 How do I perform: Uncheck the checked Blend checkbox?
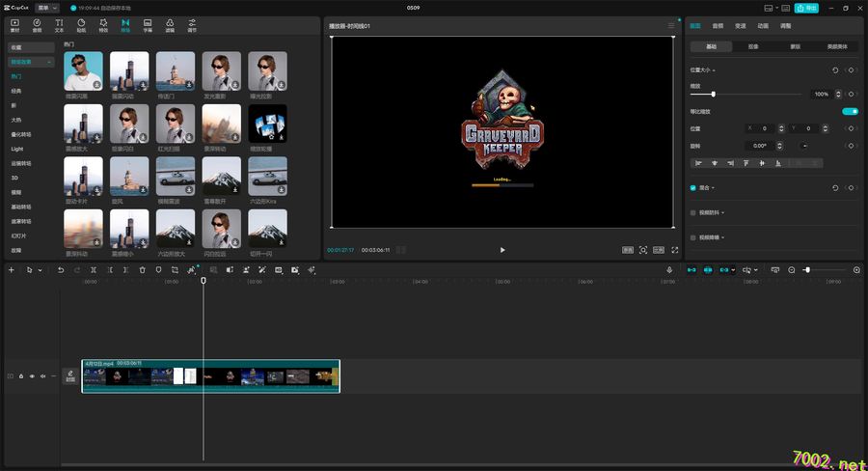tap(693, 188)
